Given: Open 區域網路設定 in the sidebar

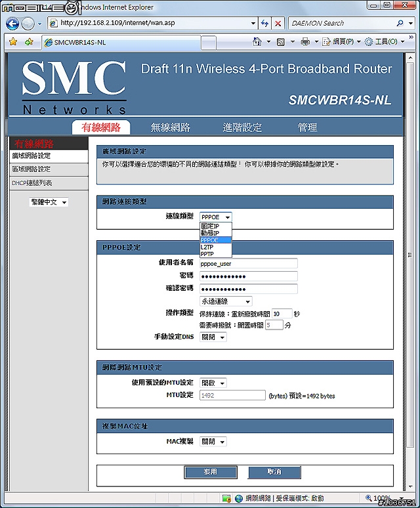Looking at the screenshot, I should click(x=49, y=169).
